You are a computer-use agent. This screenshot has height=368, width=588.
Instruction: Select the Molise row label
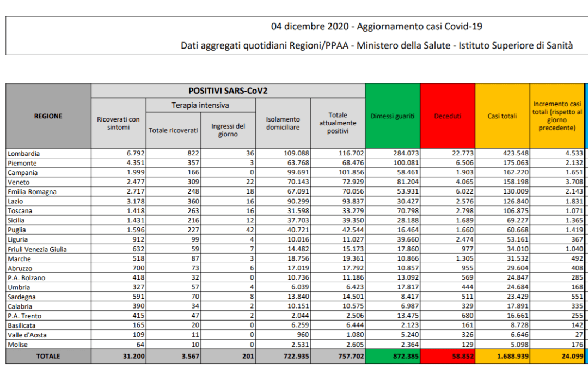click(x=17, y=345)
